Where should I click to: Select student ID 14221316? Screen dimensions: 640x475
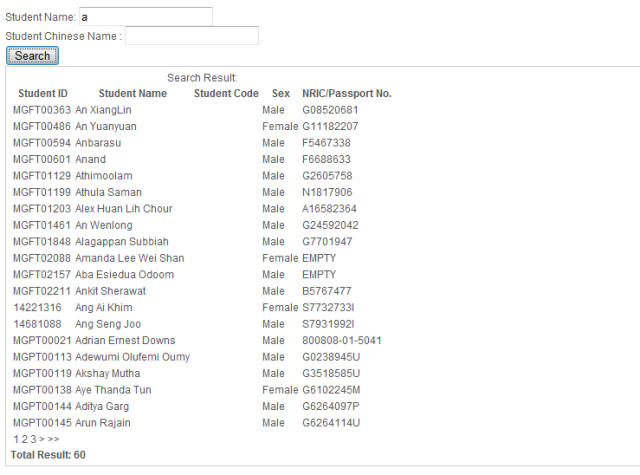click(x=37, y=307)
